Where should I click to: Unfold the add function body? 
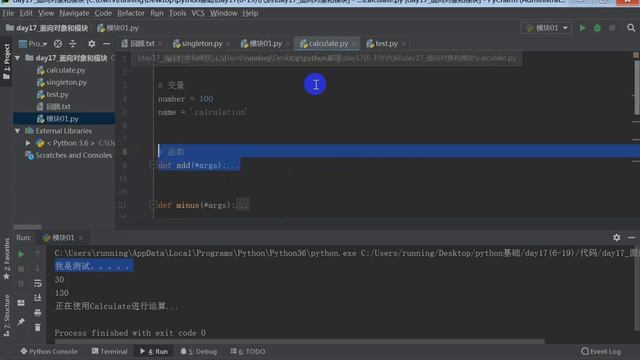click(153, 165)
